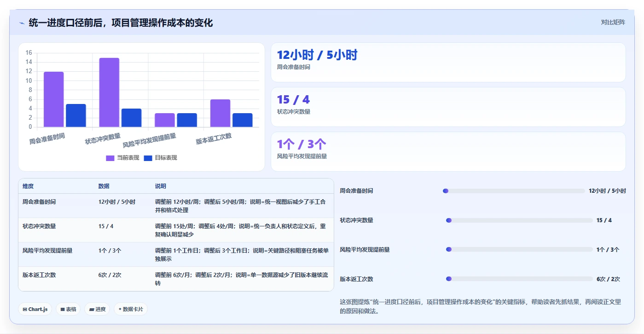Click the 6次 / 2次 table data cell
Viewport: 644px width, 334px height.
tap(110, 275)
